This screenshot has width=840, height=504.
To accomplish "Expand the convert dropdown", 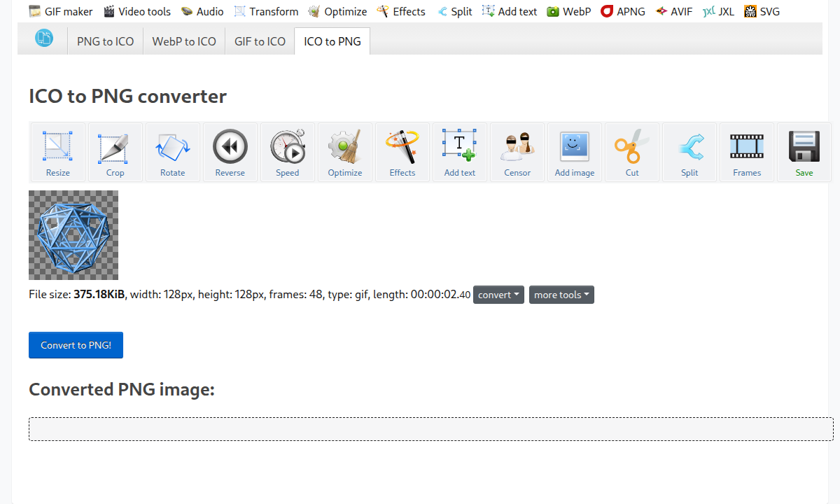I will click(x=498, y=295).
